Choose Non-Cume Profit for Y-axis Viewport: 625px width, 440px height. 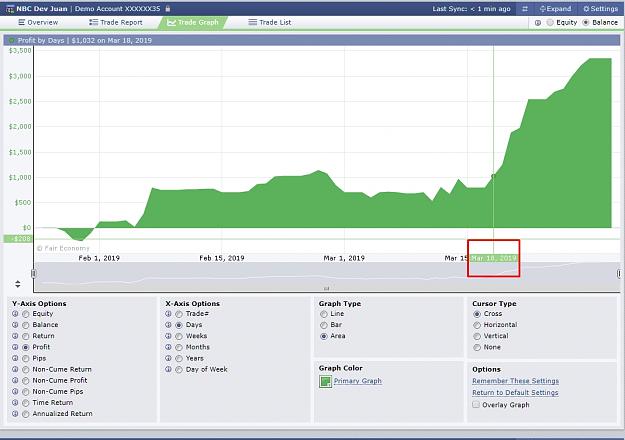pyautogui.click(x=26, y=381)
